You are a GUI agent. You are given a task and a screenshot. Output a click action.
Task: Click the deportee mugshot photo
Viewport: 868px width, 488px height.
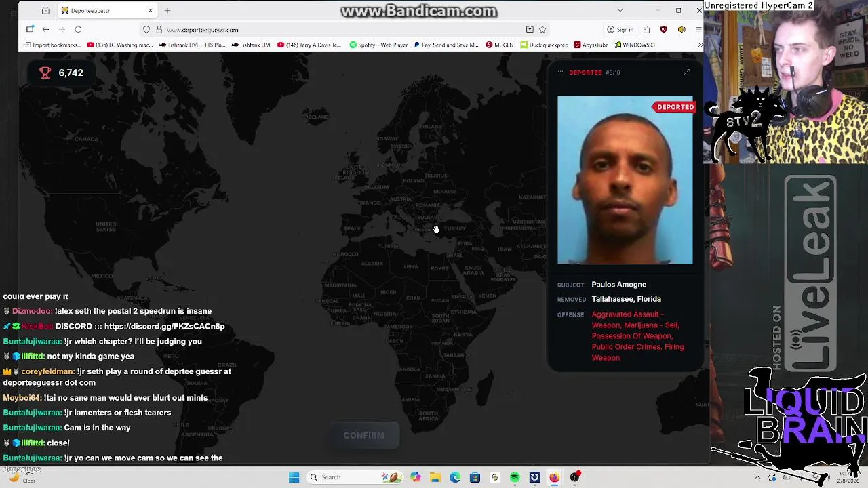pos(625,180)
